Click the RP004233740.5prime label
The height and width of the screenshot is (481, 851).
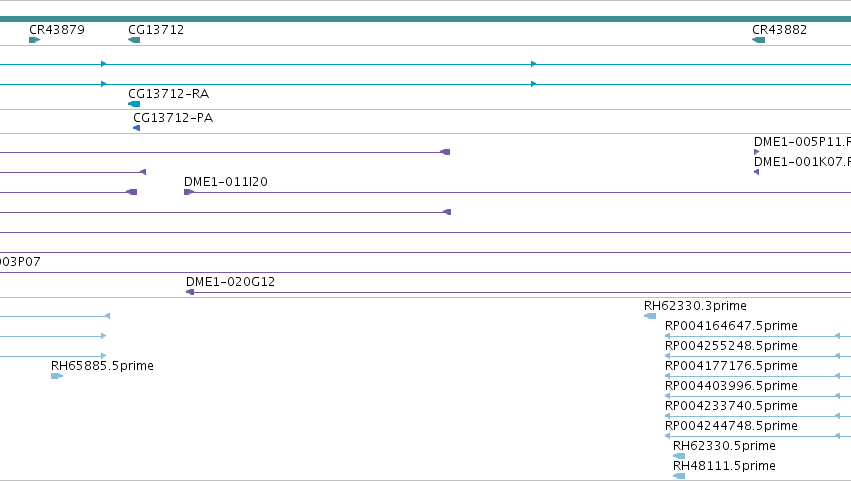click(732, 406)
